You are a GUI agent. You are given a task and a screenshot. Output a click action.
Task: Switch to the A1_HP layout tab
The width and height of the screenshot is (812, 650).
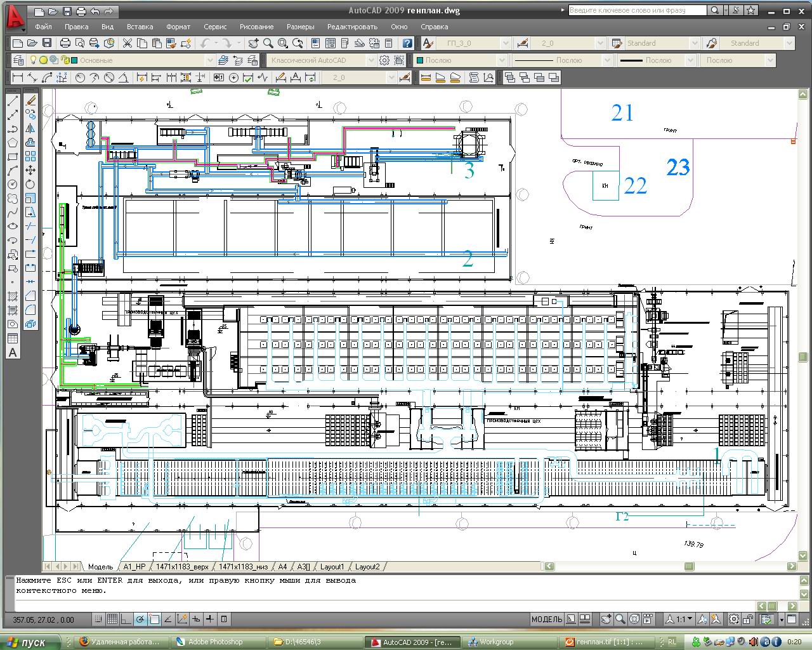pos(134,567)
